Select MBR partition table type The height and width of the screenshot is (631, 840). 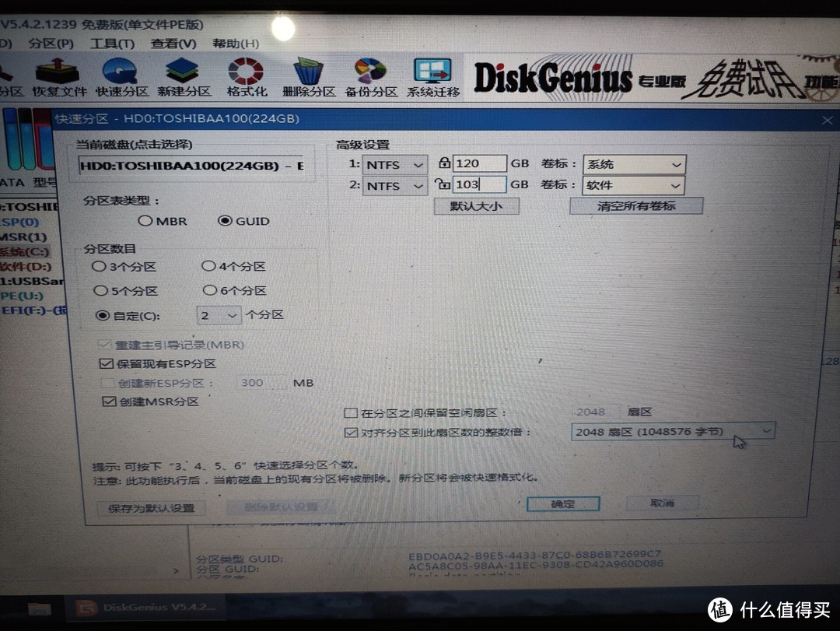(163, 221)
